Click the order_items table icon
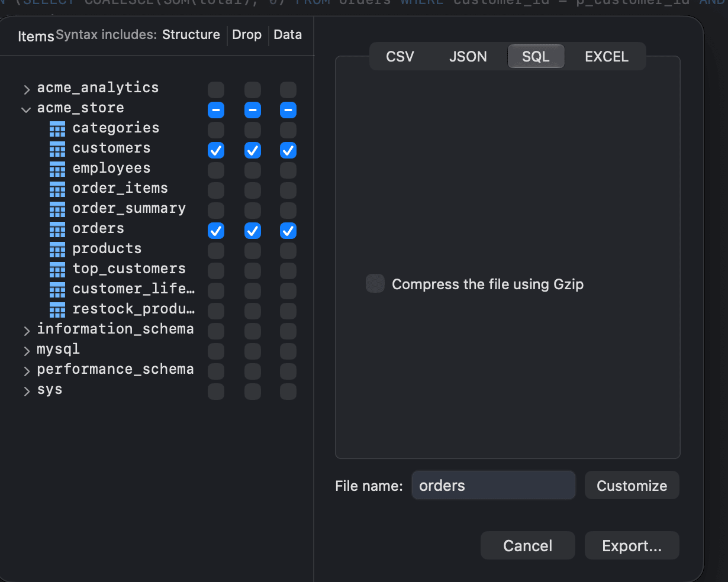 (x=57, y=189)
